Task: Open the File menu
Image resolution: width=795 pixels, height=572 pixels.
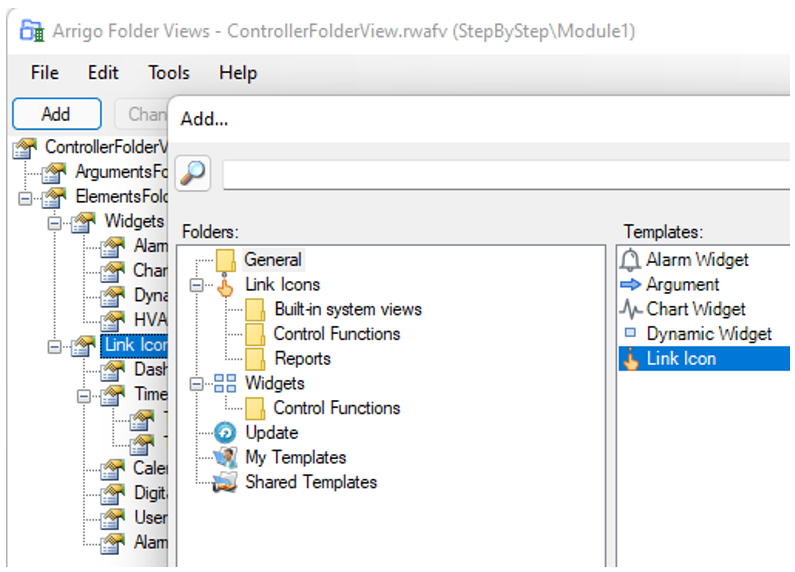Action: click(45, 73)
